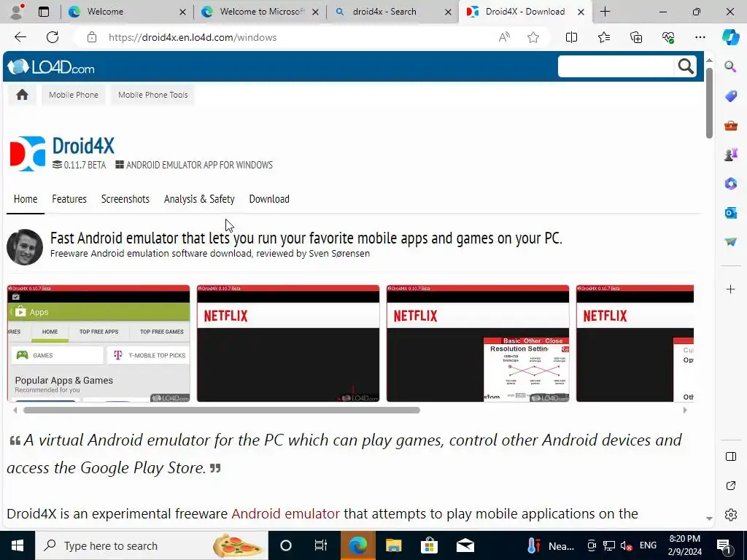
Task: Open Collections icon
Action: pyautogui.click(x=636, y=37)
